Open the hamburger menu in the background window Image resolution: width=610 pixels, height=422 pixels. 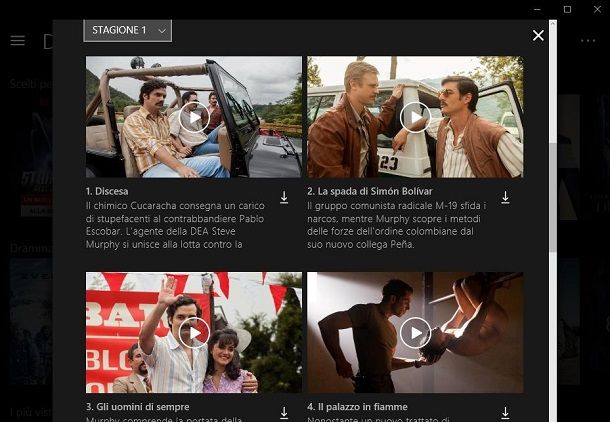point(18,40)
